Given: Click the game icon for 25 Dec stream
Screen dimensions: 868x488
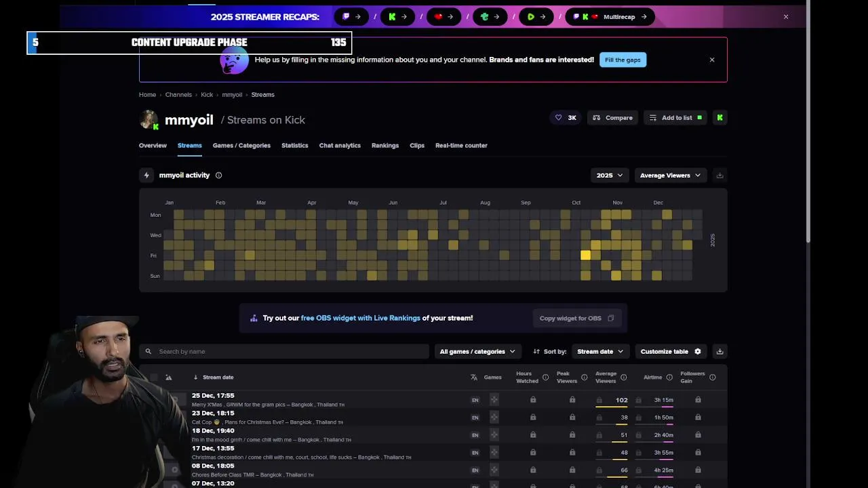Looking at the screenshot, I should (x=494, y=400).
